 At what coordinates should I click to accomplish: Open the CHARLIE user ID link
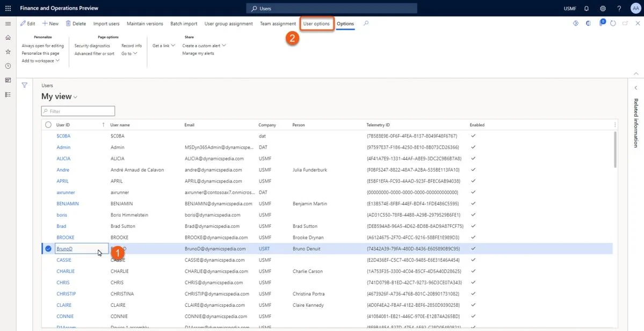coord(66,271)
